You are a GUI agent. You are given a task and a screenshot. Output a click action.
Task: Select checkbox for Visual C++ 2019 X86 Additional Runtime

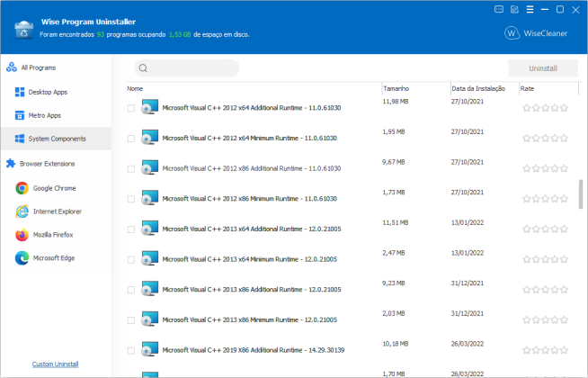[x=131, y=349]
